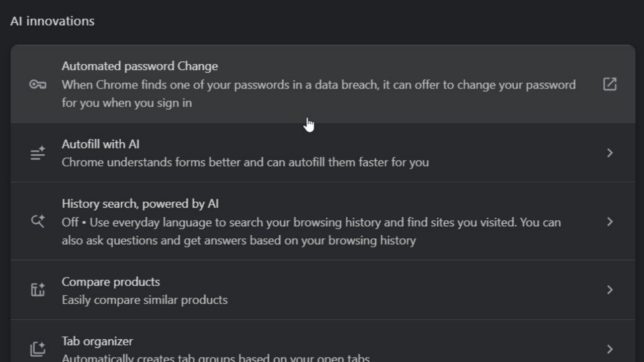Select the Autofill with AI title
The height and width of the screenshot is (362, 644).
(101, 144)
